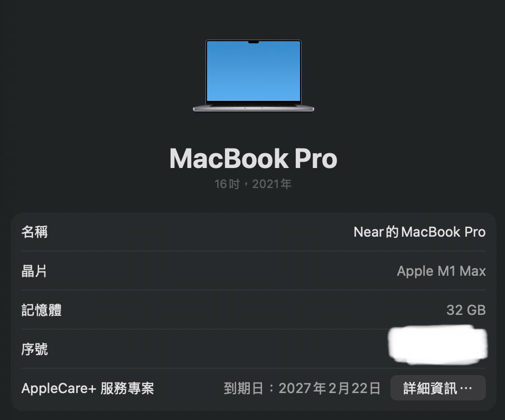This screenshot has height=420, width=505.
Task: Click the 16吋，2021年 model subtitle
Action: click(x=253, y=184)
